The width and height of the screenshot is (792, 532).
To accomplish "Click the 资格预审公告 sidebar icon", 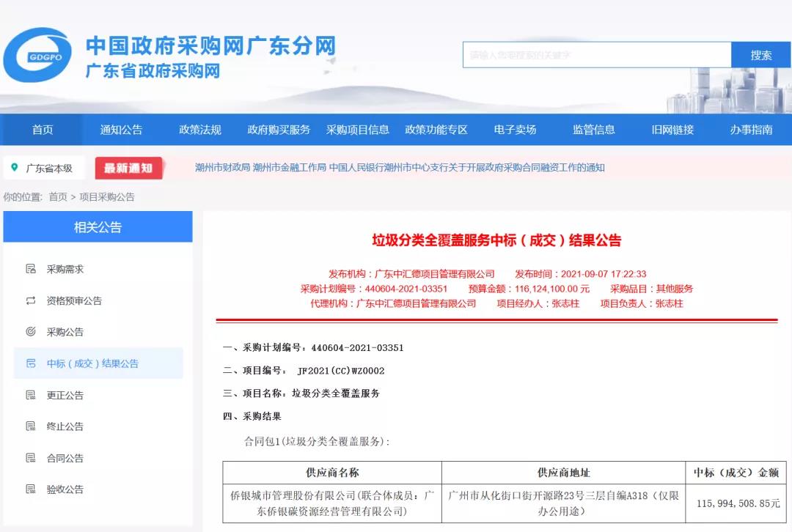I will point(31,301).
